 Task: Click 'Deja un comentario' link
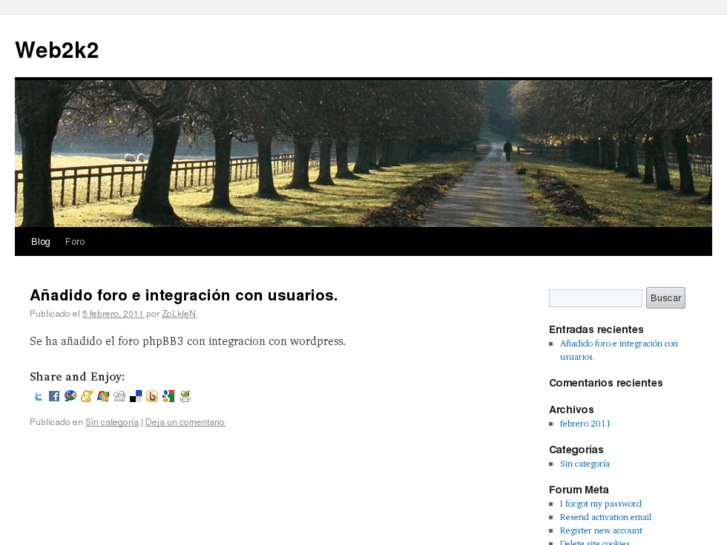[185, 422]
